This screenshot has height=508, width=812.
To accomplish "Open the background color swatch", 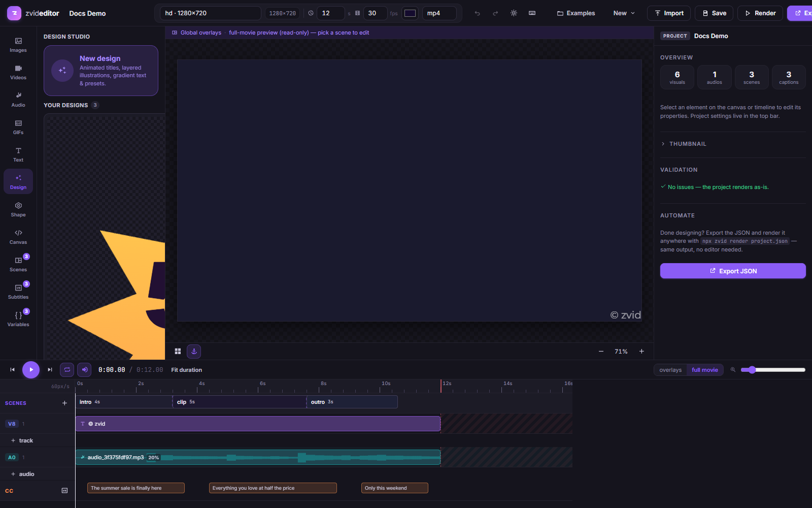I will (410, 13).
